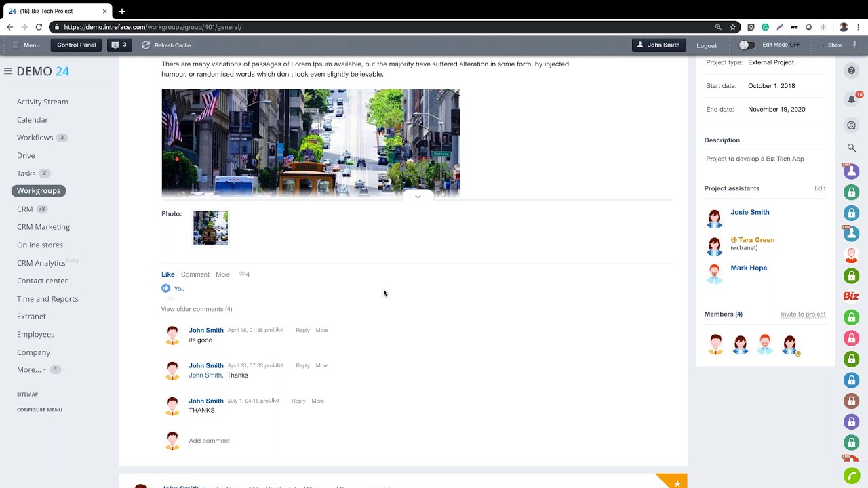Reply to the 'its good' comment
The width and height of the screenshot is (868, 488).
coord(302,331)
